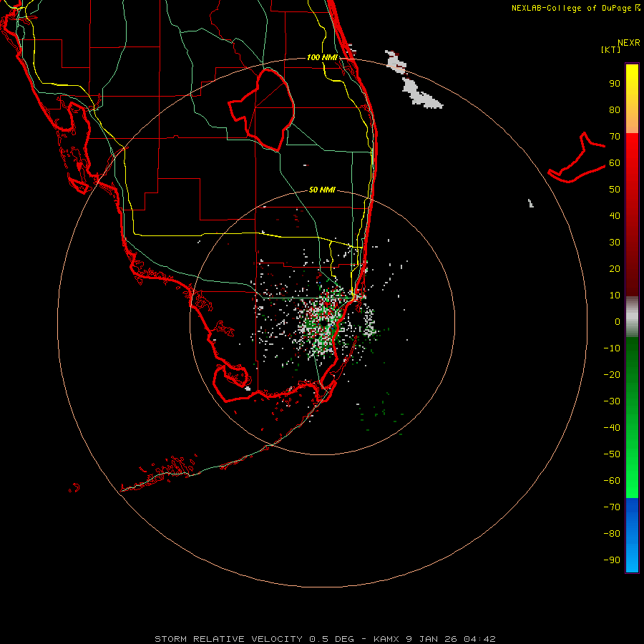Click the -90 value on the velocity scale
The image size is (644, 644).
[612, 560]
